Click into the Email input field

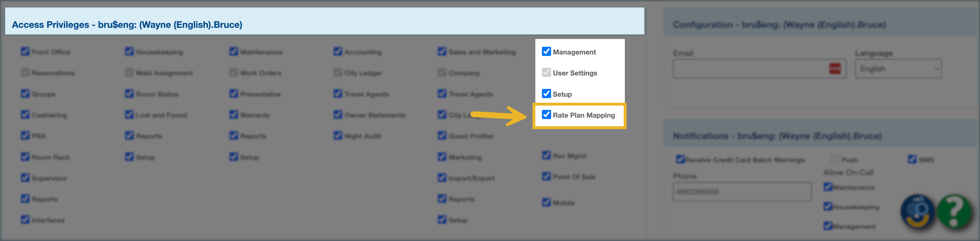click(749, 69)
